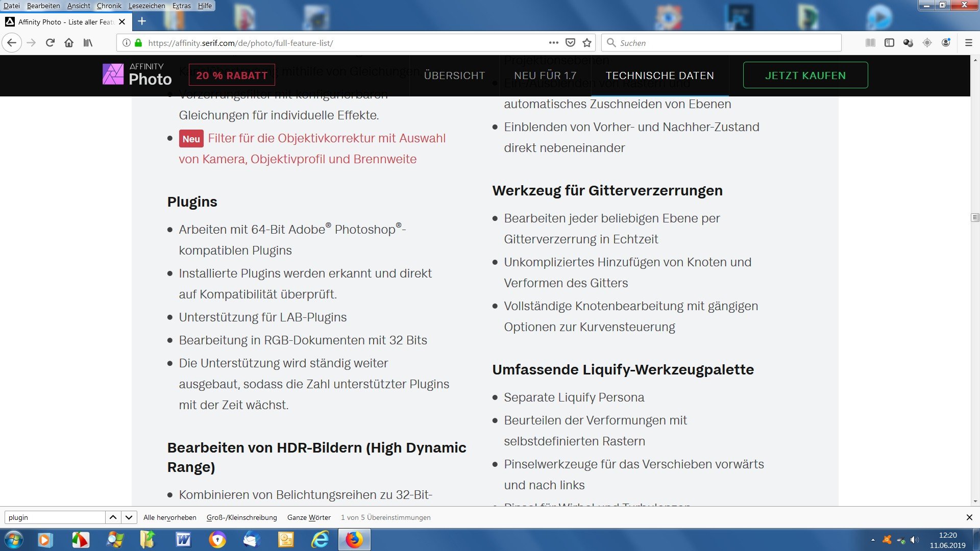Viewport: 980px width, 551px height.
Task: Open Internet Explorer from the taskbar
Action: (320, 539)
